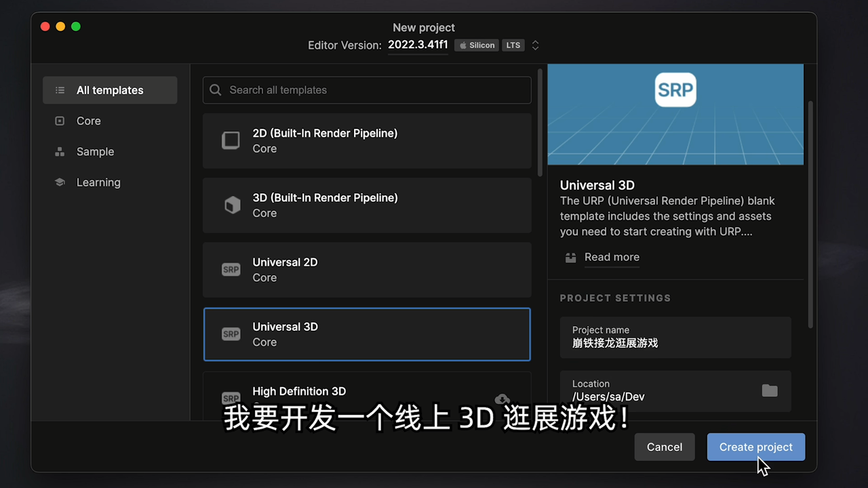Select the All templates category
868x488 pixels.
tap(110, 90)
